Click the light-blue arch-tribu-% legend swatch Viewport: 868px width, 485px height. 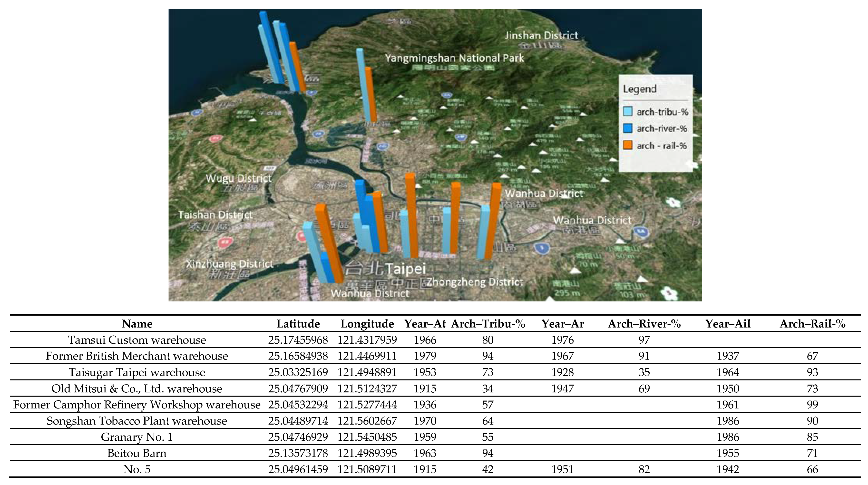click(627, 111)
